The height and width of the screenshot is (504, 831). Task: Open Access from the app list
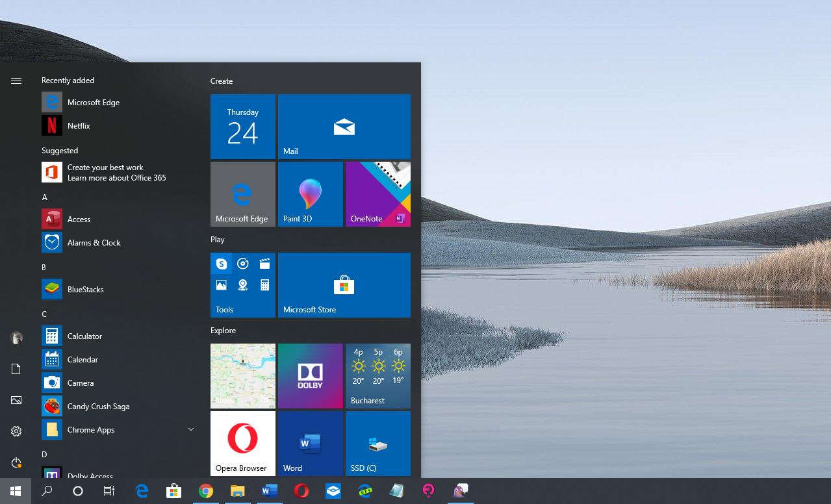[118, 220]
